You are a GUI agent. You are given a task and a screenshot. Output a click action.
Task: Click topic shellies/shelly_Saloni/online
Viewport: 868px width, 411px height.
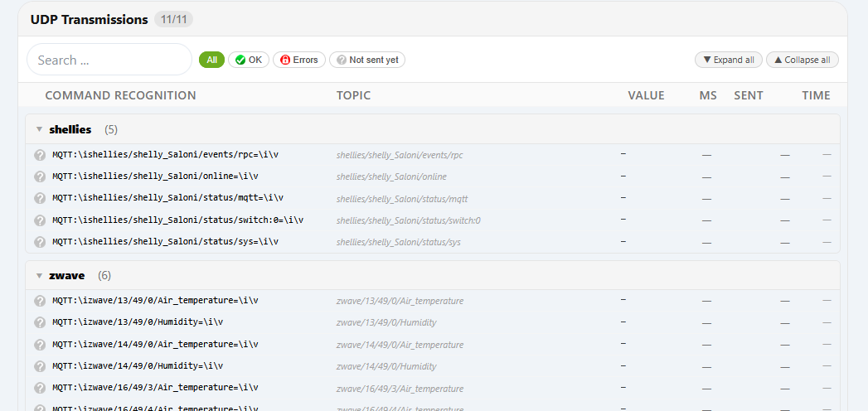pos(391,177)
